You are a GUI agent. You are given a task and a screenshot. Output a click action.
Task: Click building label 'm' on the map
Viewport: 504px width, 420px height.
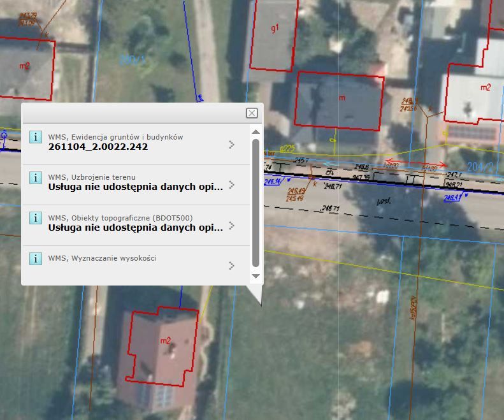click(x=342, y=98)
